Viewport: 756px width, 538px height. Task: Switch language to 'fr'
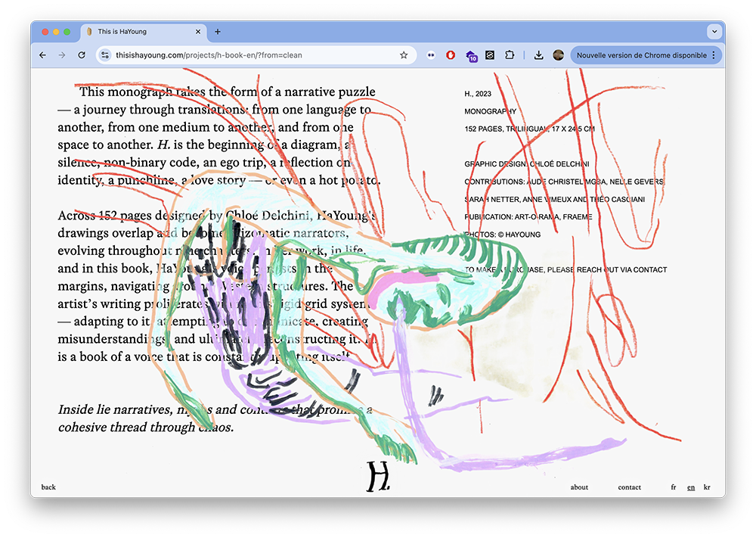point(674,487)
